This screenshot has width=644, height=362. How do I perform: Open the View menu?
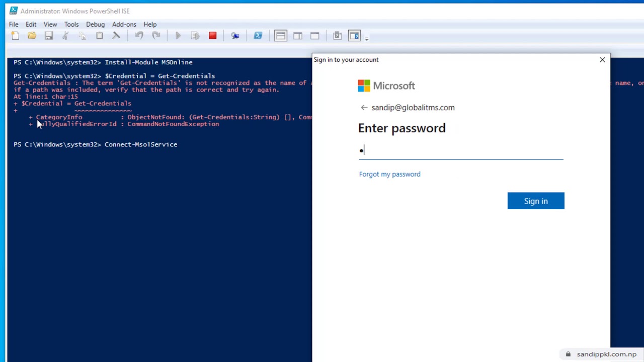(x=50, y=24)
